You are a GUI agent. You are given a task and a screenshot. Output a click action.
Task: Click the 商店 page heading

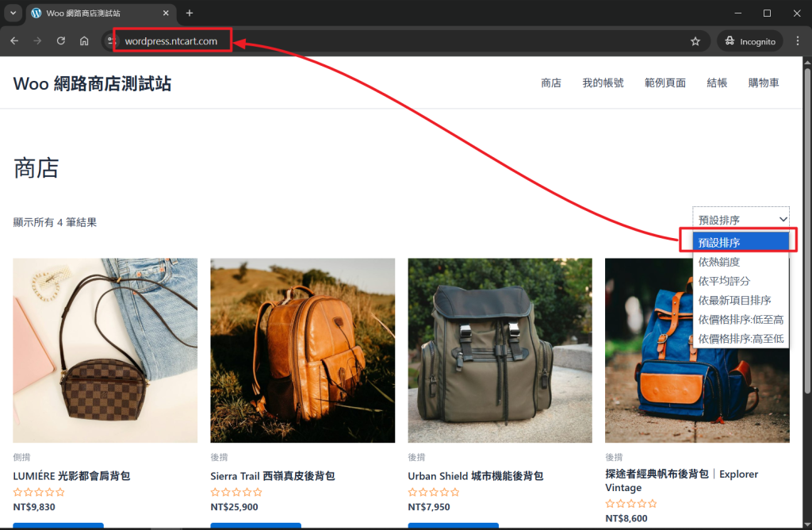coord(36,168)
